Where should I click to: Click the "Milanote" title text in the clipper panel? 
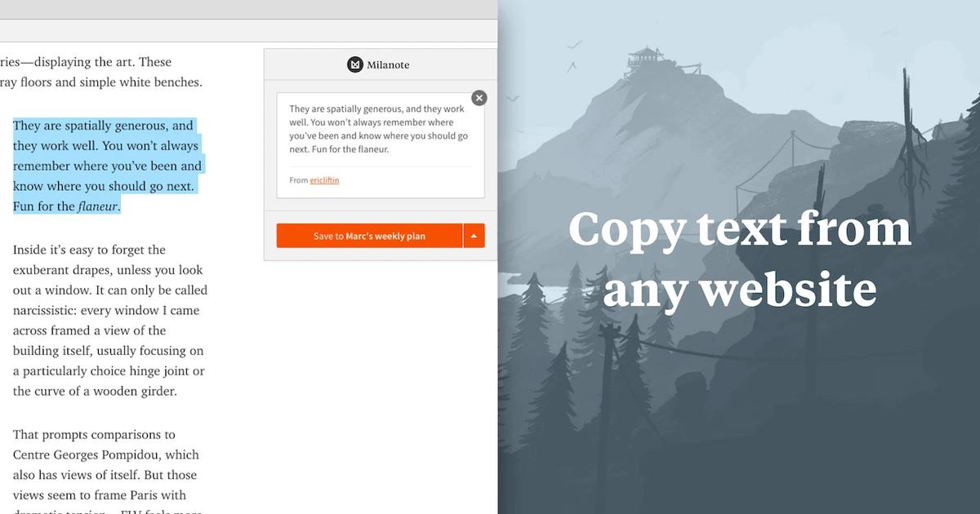coord(389,64)
